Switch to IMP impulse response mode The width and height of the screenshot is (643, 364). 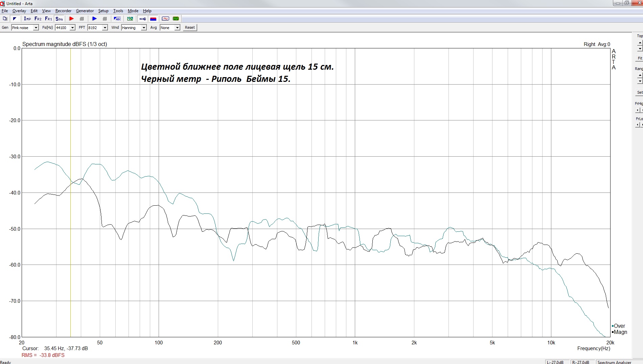pyautogui.click(x=27, y=19)
